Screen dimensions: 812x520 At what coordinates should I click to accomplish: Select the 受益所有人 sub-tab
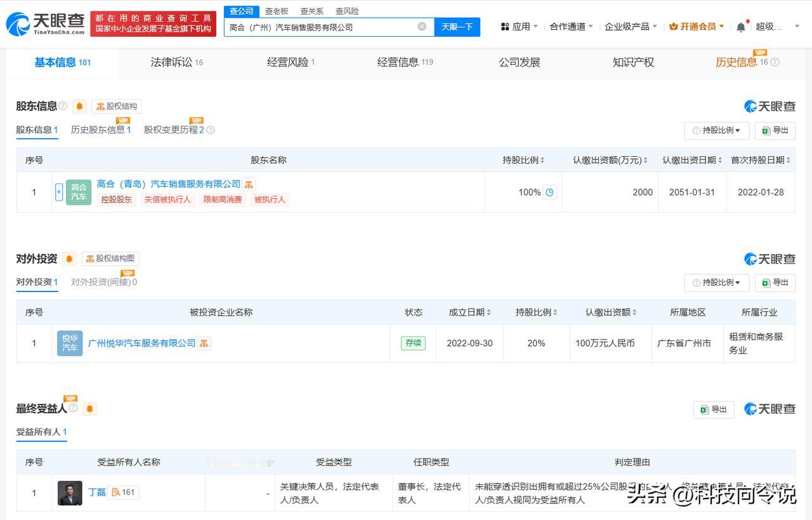(42, 432)
